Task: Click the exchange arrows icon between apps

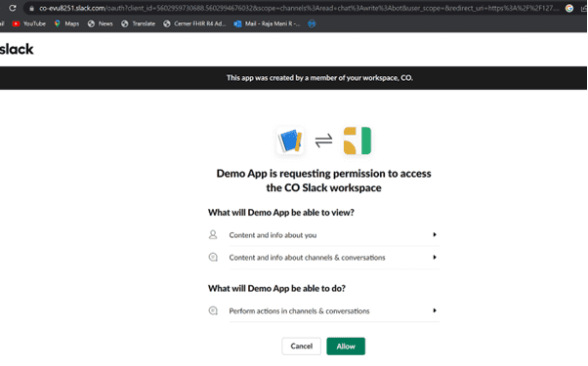Action: (323, 141)
